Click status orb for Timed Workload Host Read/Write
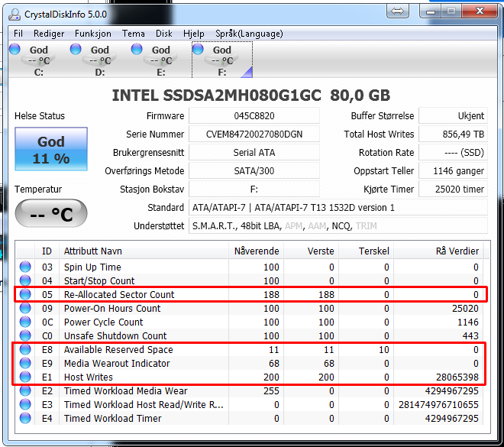This screenshot has width=504, height=447. [x=25, y=404]
